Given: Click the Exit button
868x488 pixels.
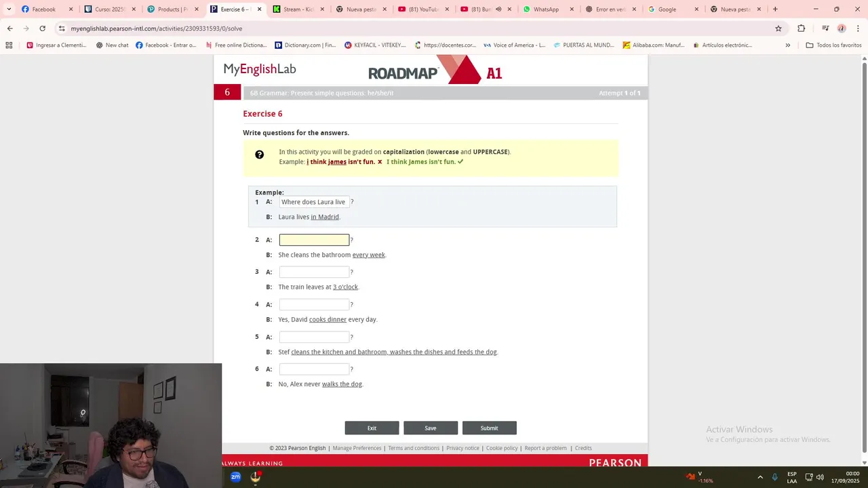Looking at the screenshot, I should pos(372,428).
